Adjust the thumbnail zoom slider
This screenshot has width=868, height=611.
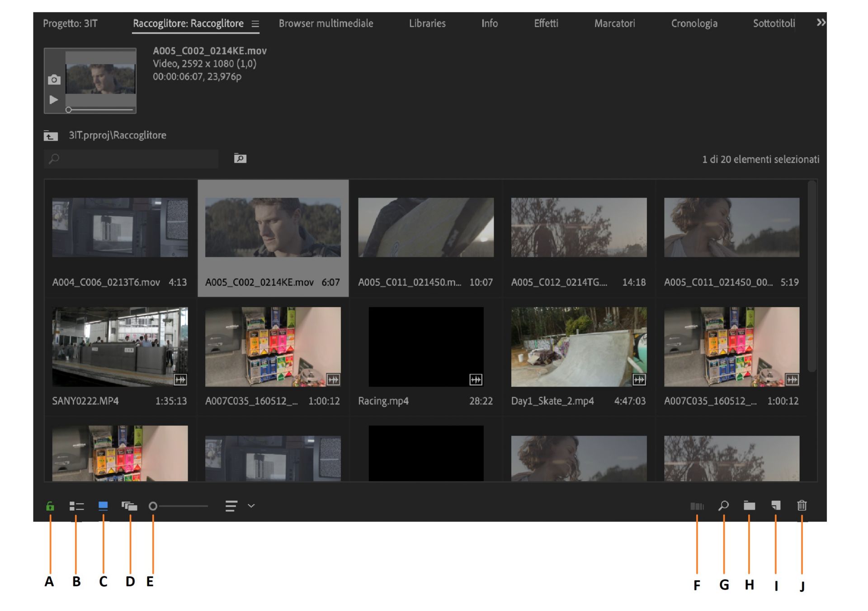(153, 506)
